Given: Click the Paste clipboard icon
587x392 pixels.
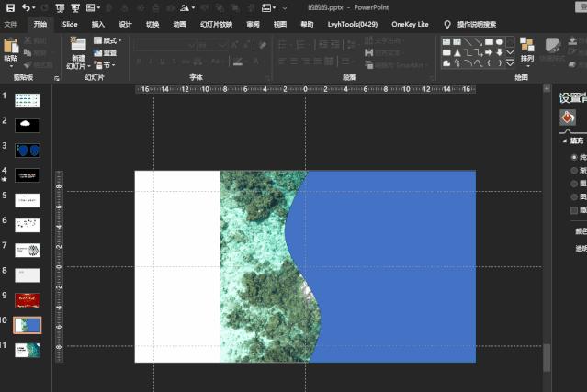Looking at the screenshot, I should tap(10, 48).
